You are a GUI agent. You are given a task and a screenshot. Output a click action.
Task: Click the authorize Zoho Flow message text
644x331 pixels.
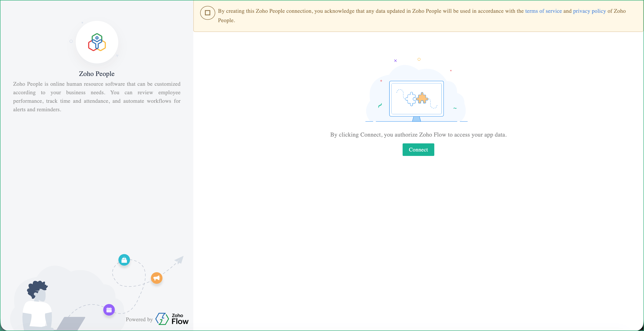coord(418,135)
